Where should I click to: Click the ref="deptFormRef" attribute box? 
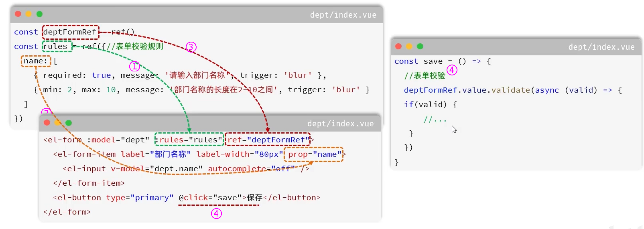268,140
